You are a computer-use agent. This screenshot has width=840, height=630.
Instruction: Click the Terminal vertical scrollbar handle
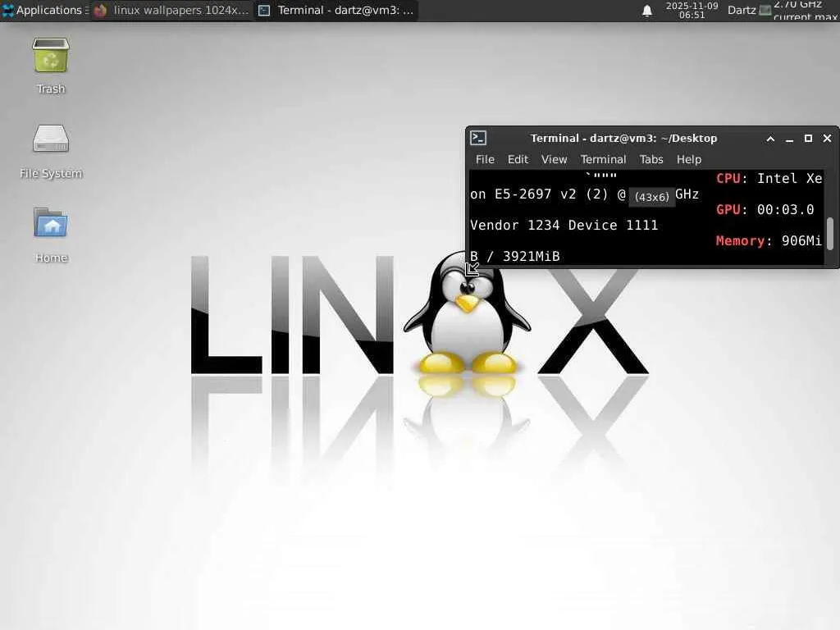click(x=830, y=234)
